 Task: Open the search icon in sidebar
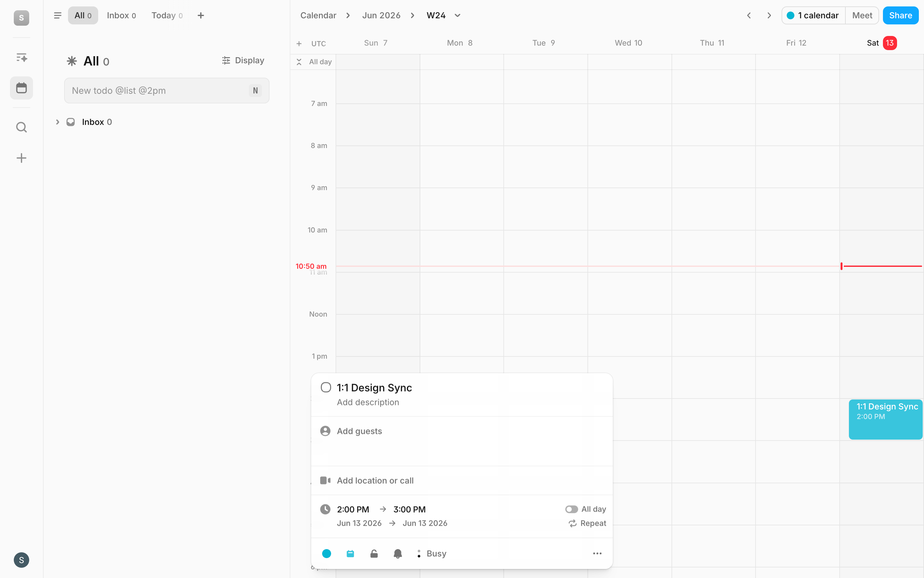click(x=21, y=127)
